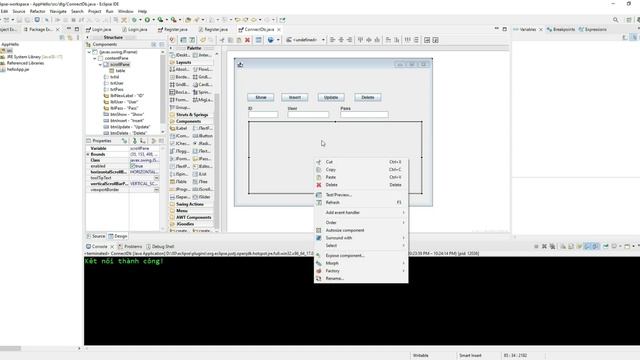
Task: Click the Delete button in the form
Action: point(367,98)
